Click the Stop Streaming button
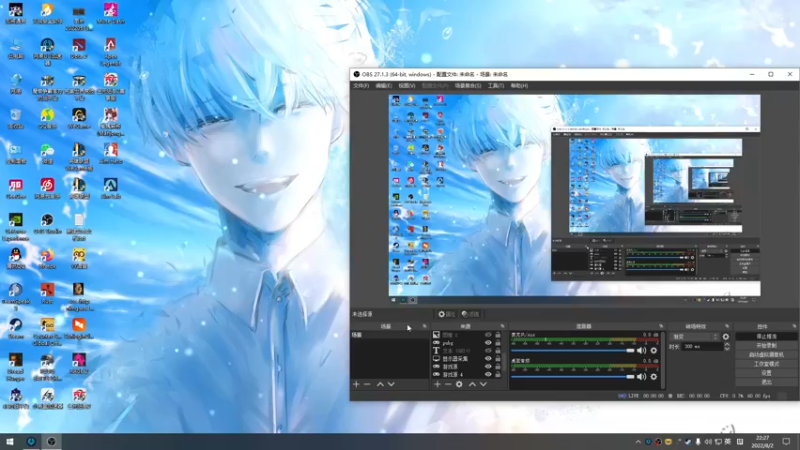Screen dimensions: 800x450 point(766,337)
